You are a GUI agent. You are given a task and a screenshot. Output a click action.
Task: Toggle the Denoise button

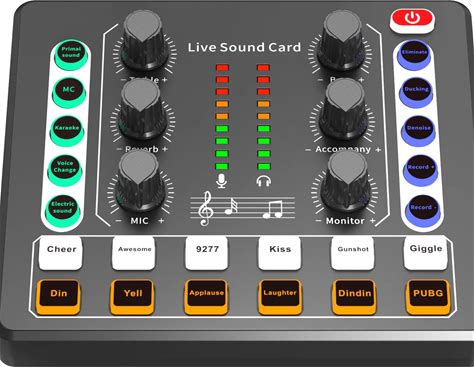point(419,131)
